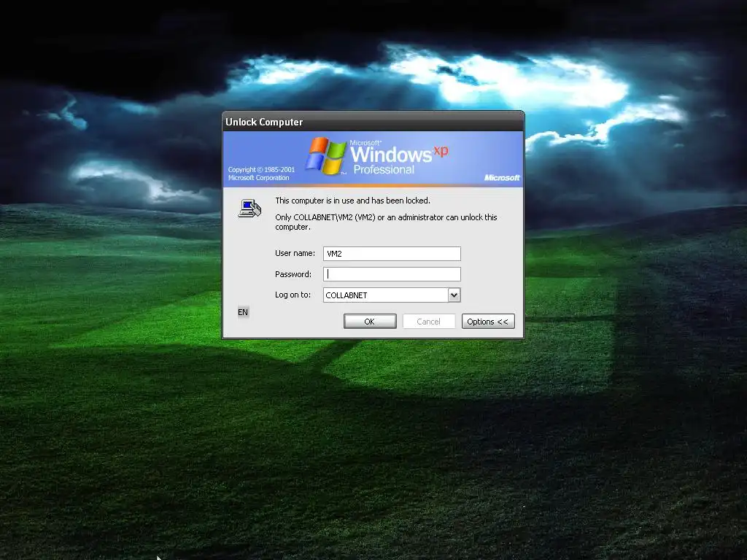
Task: Open the Log on to dropdown arrow
Action: (454, 295)
